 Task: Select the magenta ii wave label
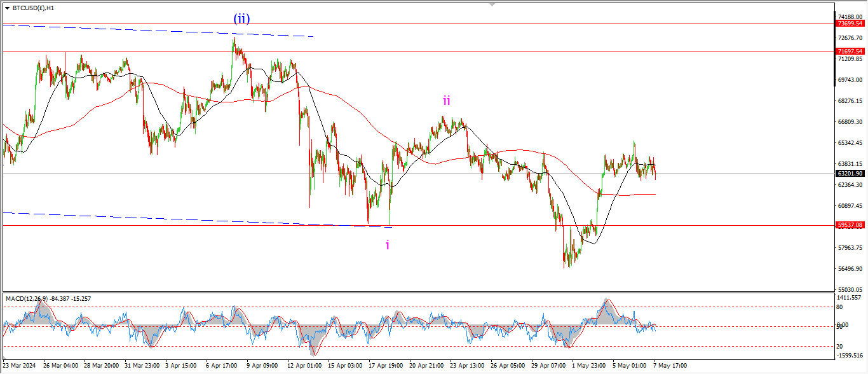(x=447, y=100)
